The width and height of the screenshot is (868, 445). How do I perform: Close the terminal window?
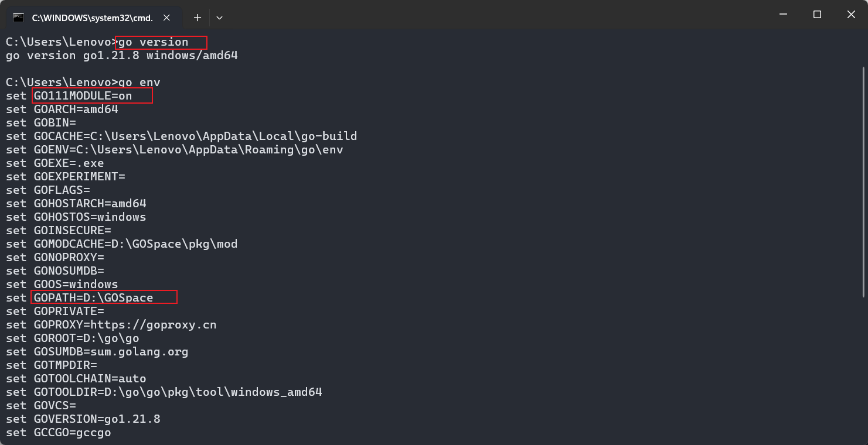pos(850,15)
